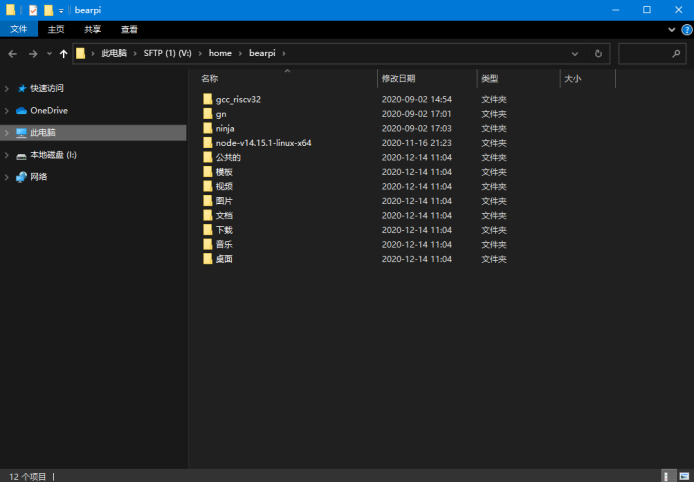This screenshot has height=483, width=695.
Task: Select node-v14.15.1-linux-x64 folder icon
Action: (x=207, y=143)
